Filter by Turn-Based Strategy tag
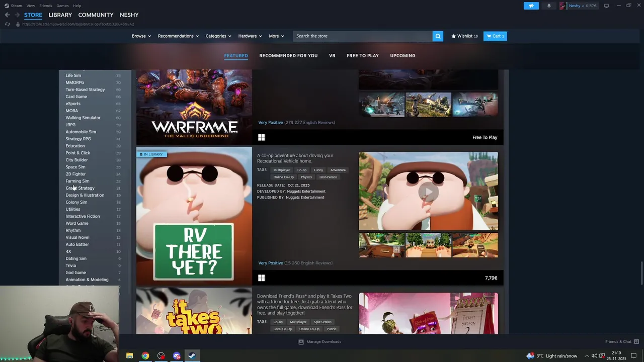This screenshot has height=362, width=644. click(85, 89)
